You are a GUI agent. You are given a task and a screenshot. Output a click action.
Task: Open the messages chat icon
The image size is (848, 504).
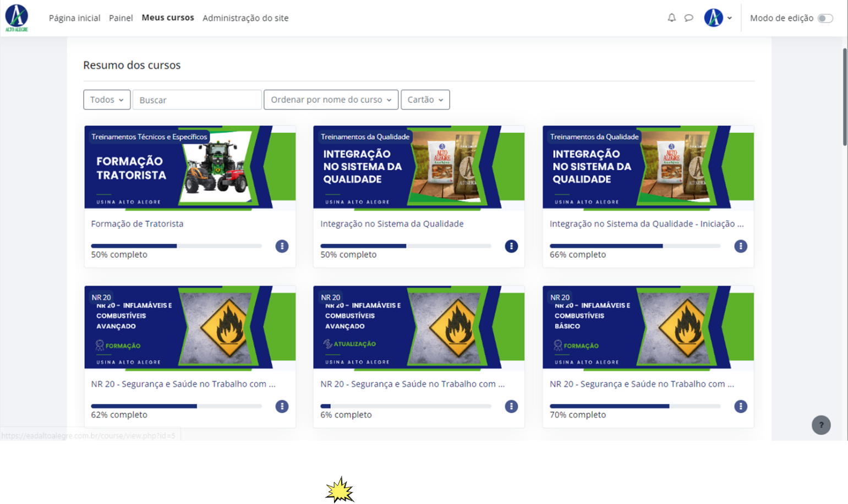(689, 18)
